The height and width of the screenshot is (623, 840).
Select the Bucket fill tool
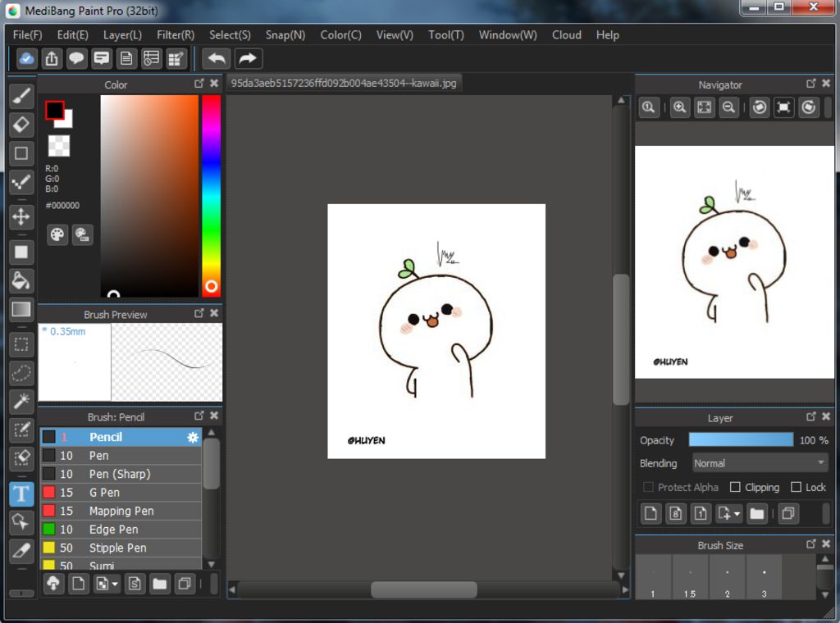(21, 280)
